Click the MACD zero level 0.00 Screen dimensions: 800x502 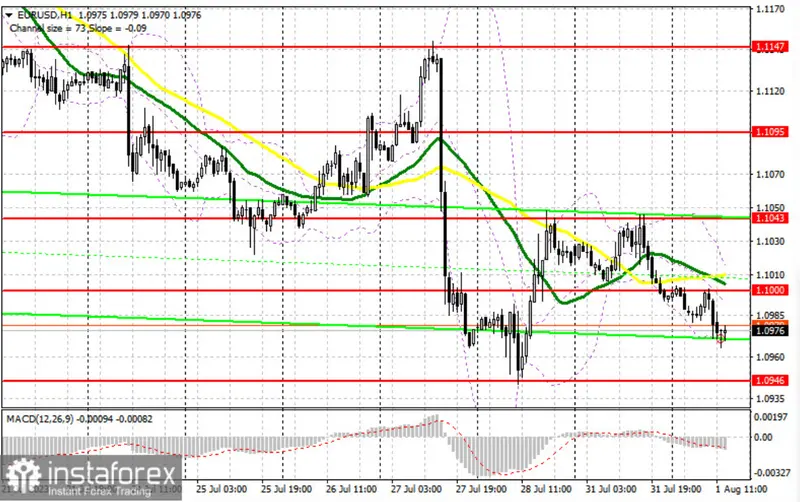coord(763,437)
